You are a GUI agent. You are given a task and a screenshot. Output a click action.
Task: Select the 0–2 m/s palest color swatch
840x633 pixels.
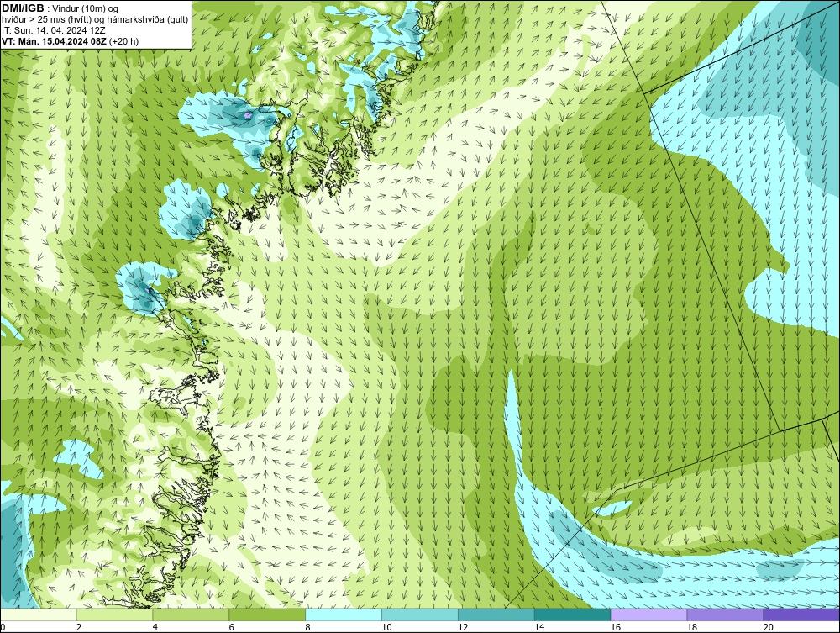[39, 615]
